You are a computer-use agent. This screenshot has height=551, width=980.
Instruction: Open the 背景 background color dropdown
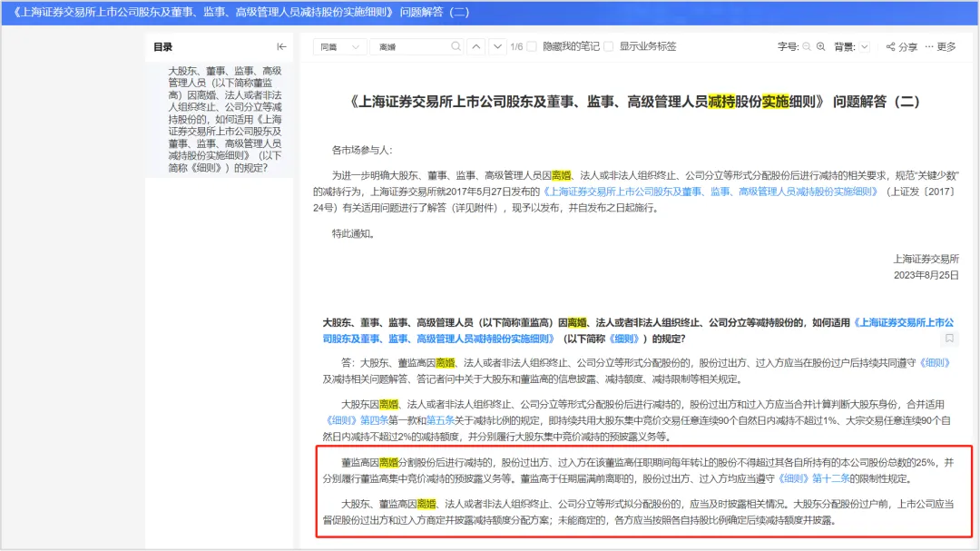(x=865, y=47)
